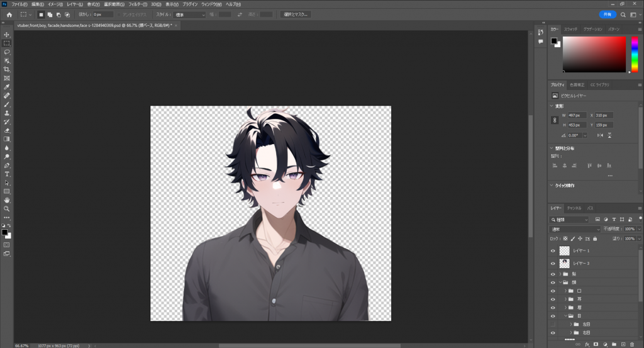The height and width of the screenshot is (348, 644).
Task: Expand the 髪 layer group
Action: coord(560,274)
